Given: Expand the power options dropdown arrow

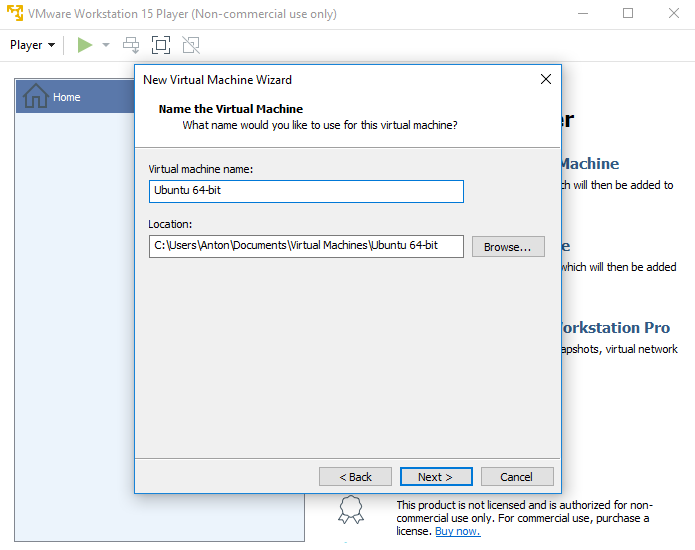Looking at the screenshot, I should [x=106, y=45].
